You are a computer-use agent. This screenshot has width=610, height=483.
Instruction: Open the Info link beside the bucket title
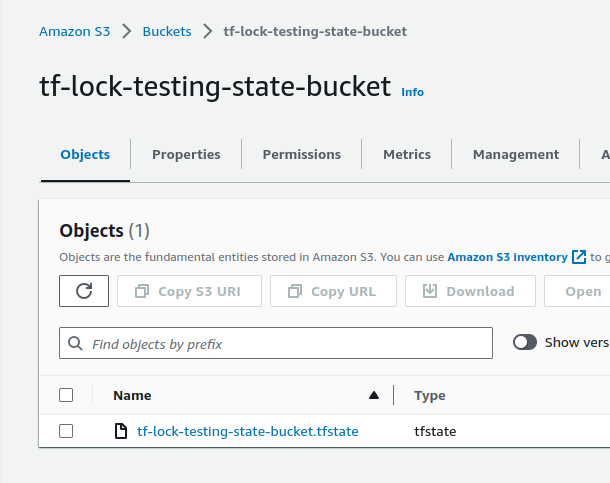pyautogui.click(x=412, y=92)
